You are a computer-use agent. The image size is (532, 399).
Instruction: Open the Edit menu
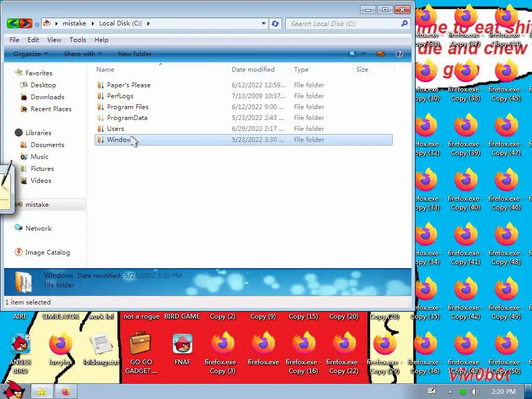pyautogui.click(x=33, y=39)
